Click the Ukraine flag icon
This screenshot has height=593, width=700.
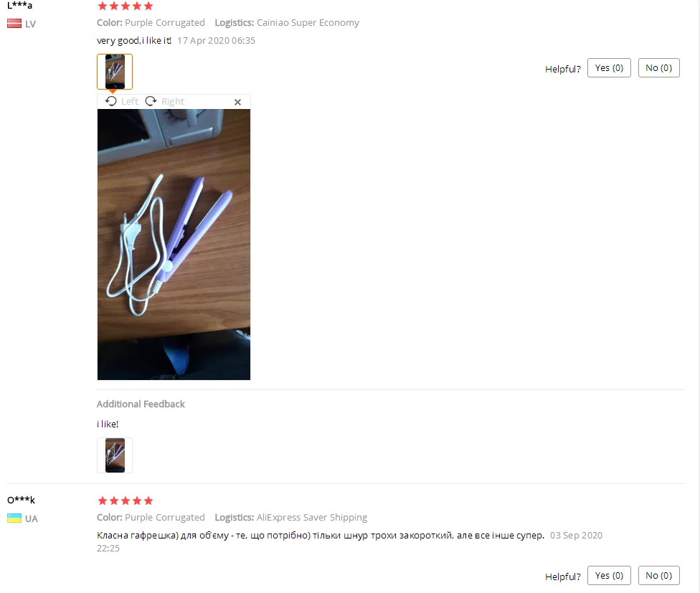click(14, 518)
